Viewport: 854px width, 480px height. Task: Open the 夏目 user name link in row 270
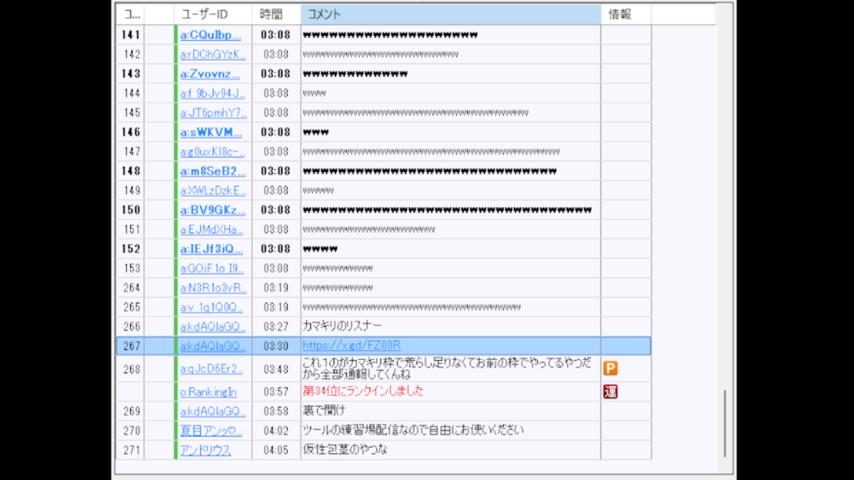click(211, 430)
